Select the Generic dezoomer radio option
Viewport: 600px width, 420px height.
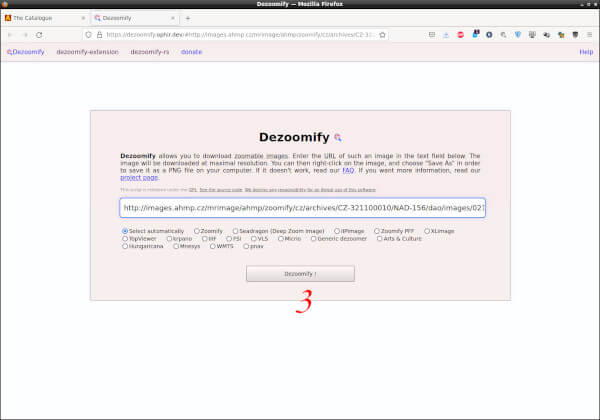coord(314,239)
